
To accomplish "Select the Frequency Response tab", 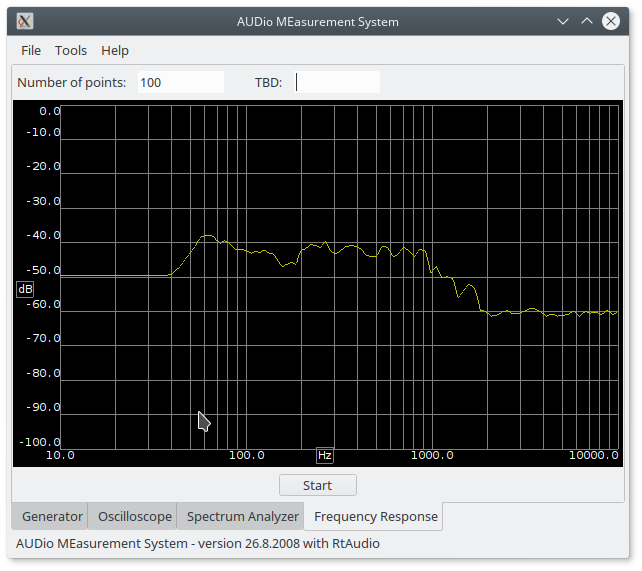I will (375, 516).
